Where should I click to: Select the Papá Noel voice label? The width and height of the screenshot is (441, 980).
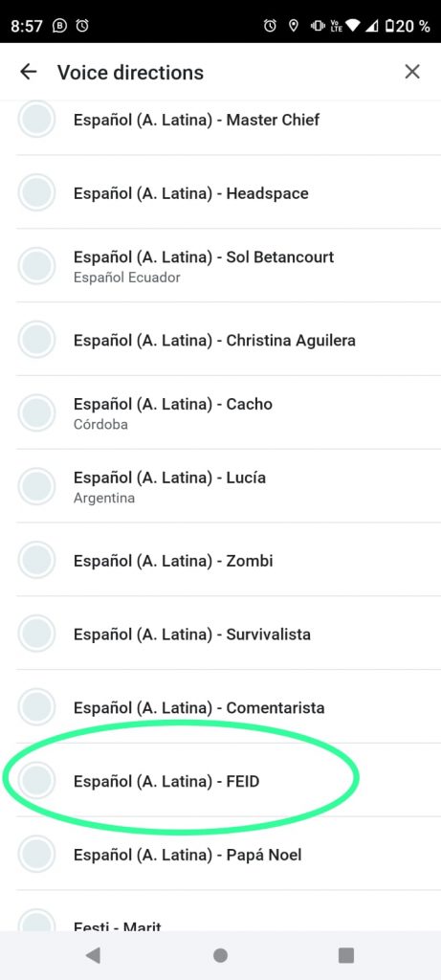click(187, 855)
